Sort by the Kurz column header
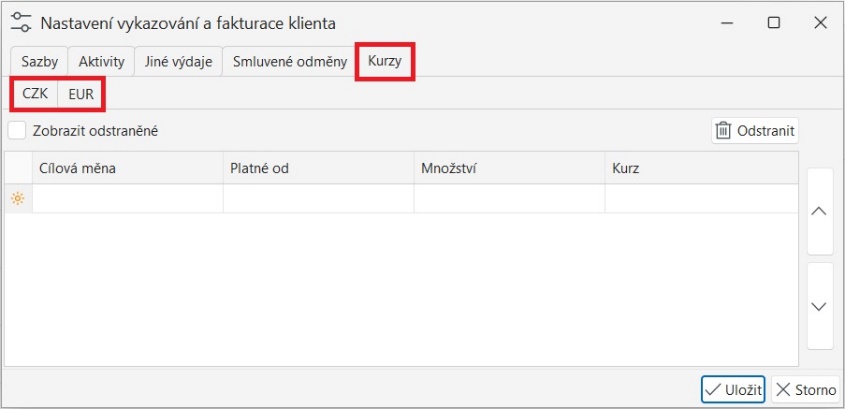Image resolution: width=845 pixels, height=409 pixels. [700, 169]
